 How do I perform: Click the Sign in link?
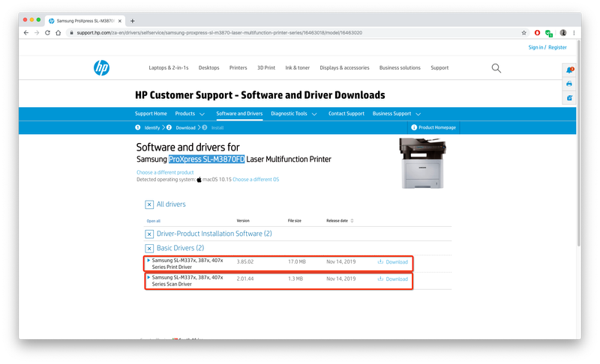pyautogui.click(x=535, y=47)
